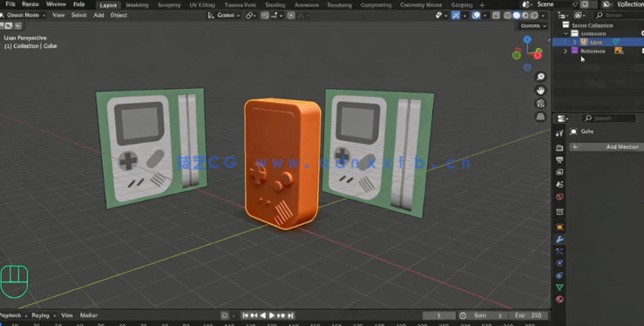The height and width of the screenshot is (326, 644).
Task: Click the zoom view magnifier icon
Action: pyautogui.click(x=540, y=77)
